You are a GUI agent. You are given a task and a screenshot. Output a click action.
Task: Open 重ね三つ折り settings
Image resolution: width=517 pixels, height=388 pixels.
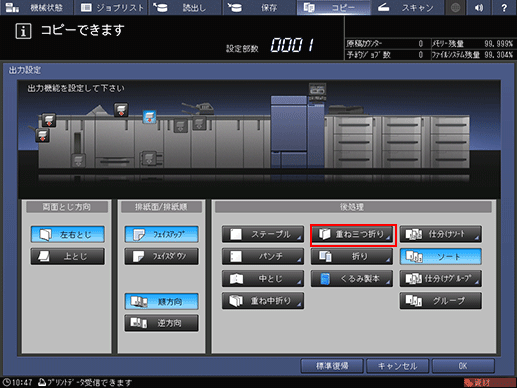point(353,235)
